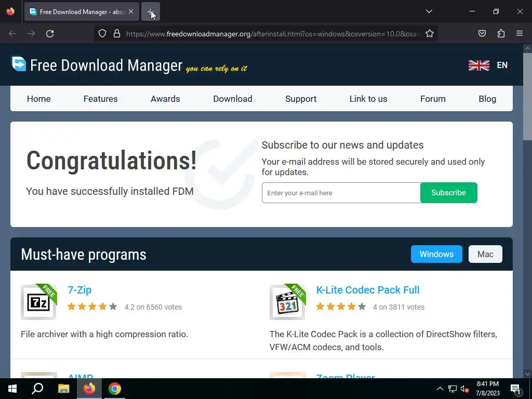
Task: Open network status tray icon
Action: (453, 389)
